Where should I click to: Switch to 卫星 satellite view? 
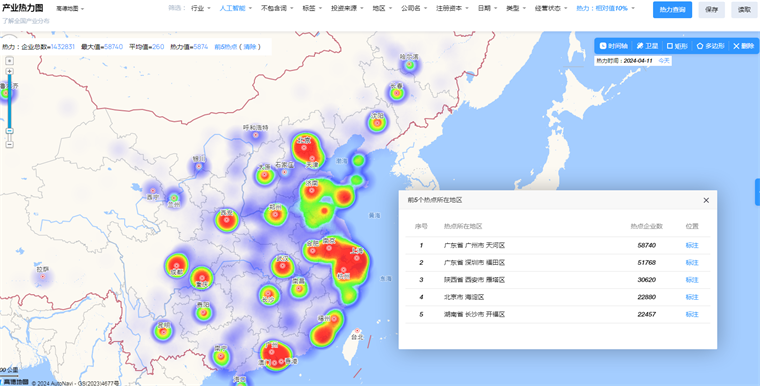coord(648,46)
